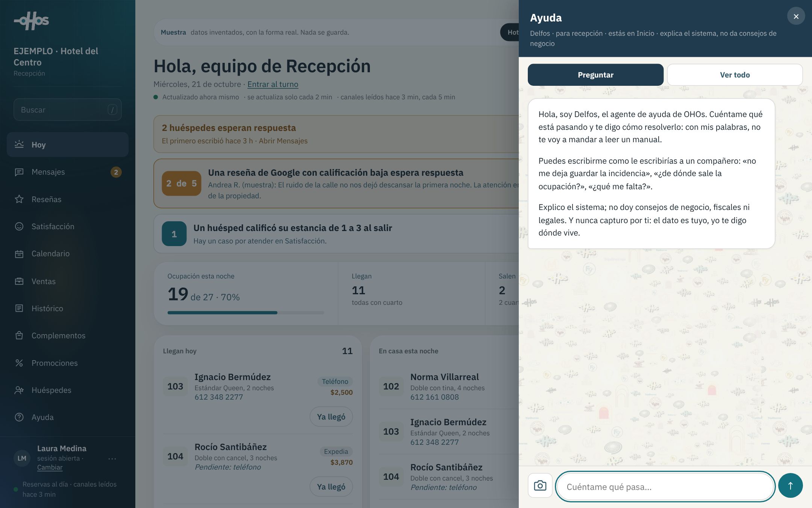Screen dimensions: 812x508
Task: Click the OHOs logo in the sidebar
Action: click(31, 21)
